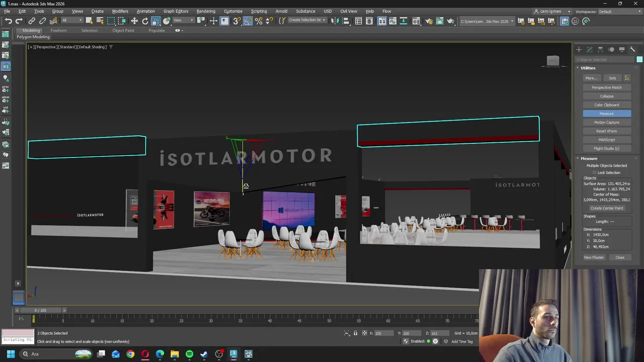Toggle 3D Snaps
The image size is (644, 362).
pos(236,21)
